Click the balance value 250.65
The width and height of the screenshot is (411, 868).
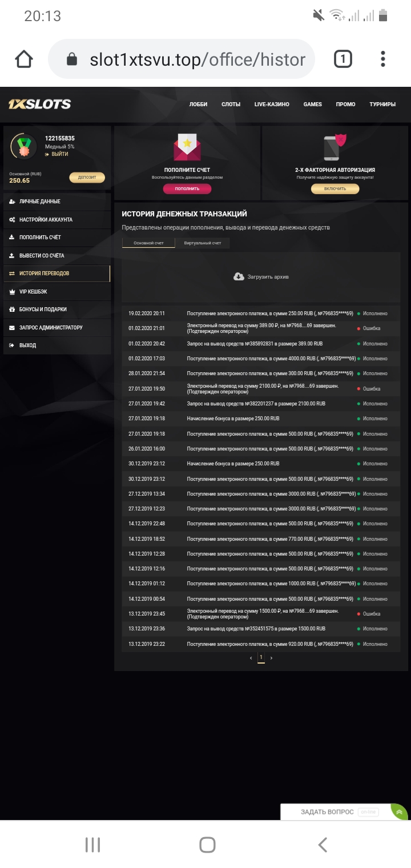[19, 180]
